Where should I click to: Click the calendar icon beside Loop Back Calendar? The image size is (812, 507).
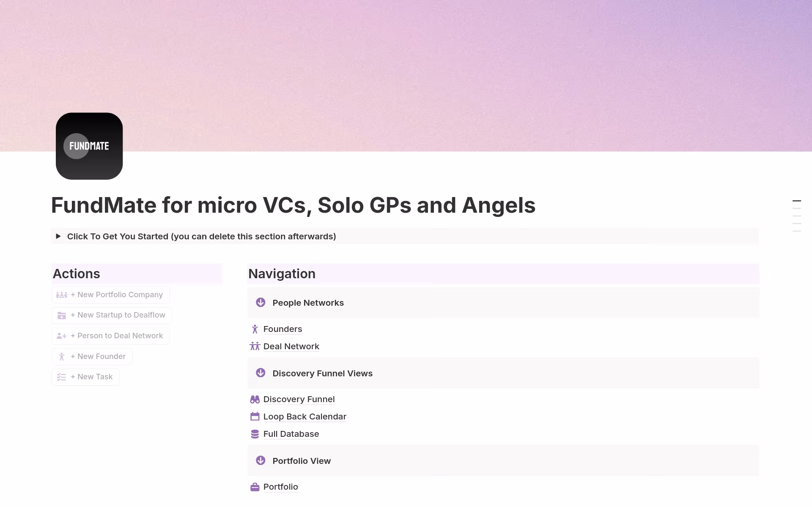[255, 417]
